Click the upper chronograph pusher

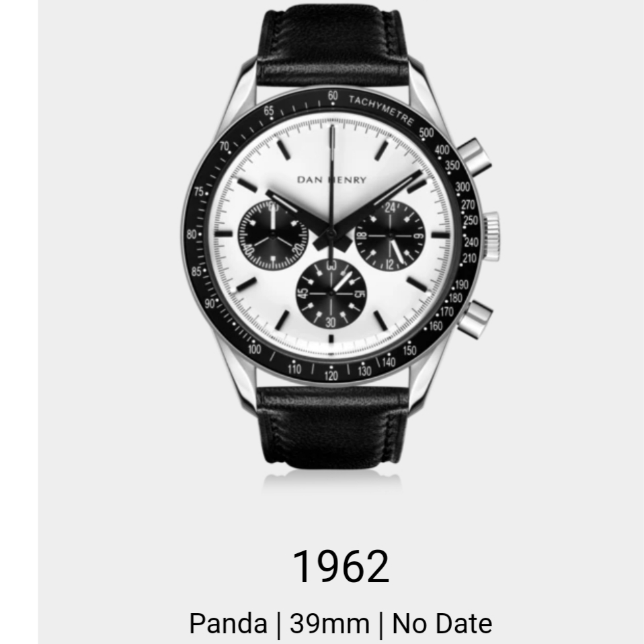coord(475,157)
